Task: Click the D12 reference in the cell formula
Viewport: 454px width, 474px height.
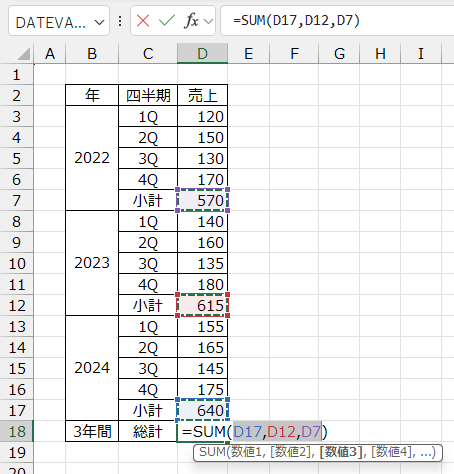Action: [282, 432]
